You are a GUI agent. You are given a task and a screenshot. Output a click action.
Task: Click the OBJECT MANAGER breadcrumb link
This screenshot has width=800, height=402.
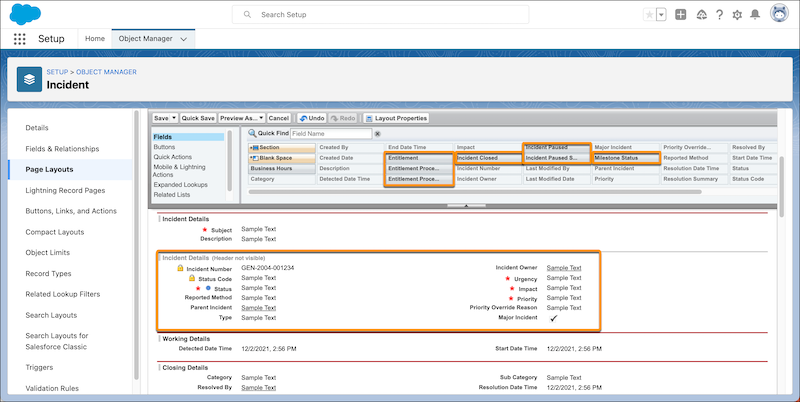pos(107,72)
